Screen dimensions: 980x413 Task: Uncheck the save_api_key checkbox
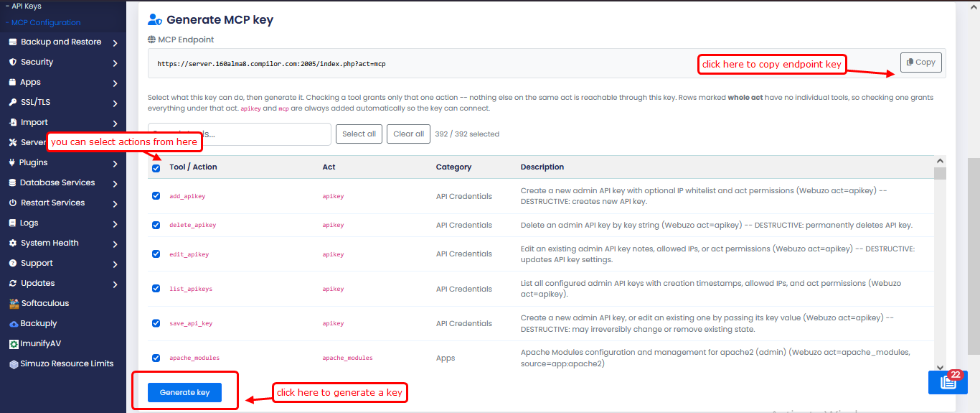[156, 323]
